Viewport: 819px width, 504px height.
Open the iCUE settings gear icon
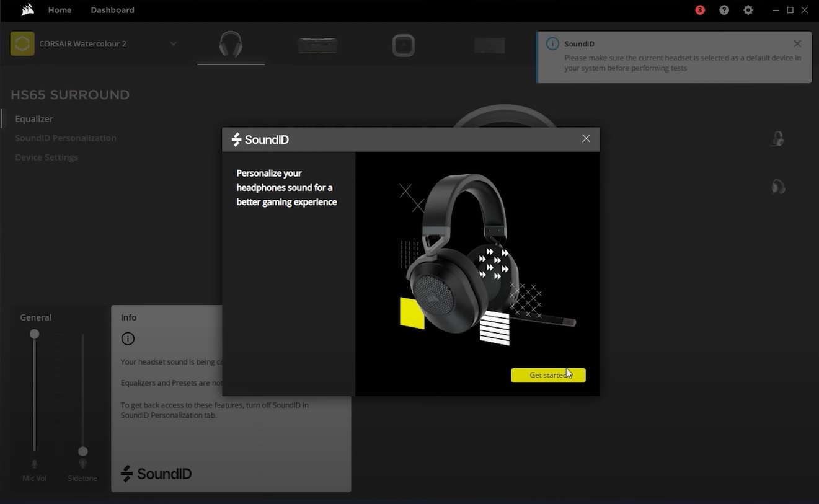click(748, 10)
